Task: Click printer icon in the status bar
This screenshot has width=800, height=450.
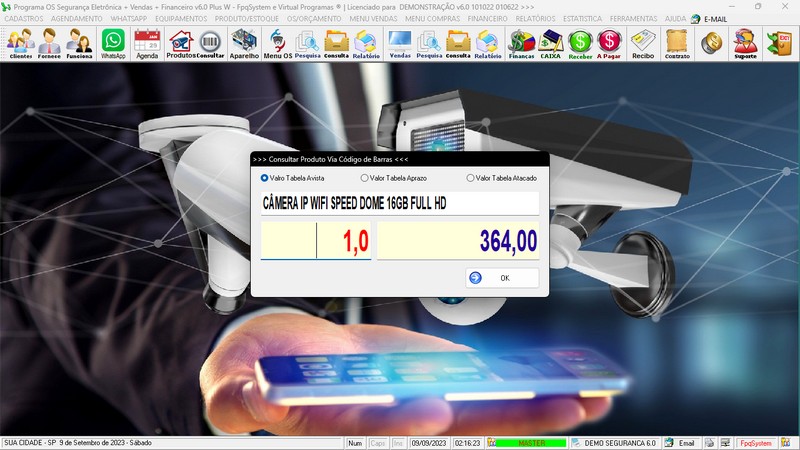Action: tap(710, 443)
